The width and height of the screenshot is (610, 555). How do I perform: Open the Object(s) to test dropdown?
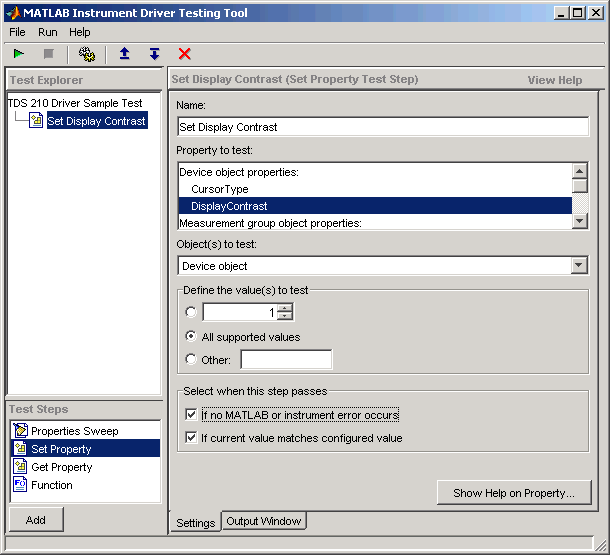pyautogui.click(x=579, y=265)
